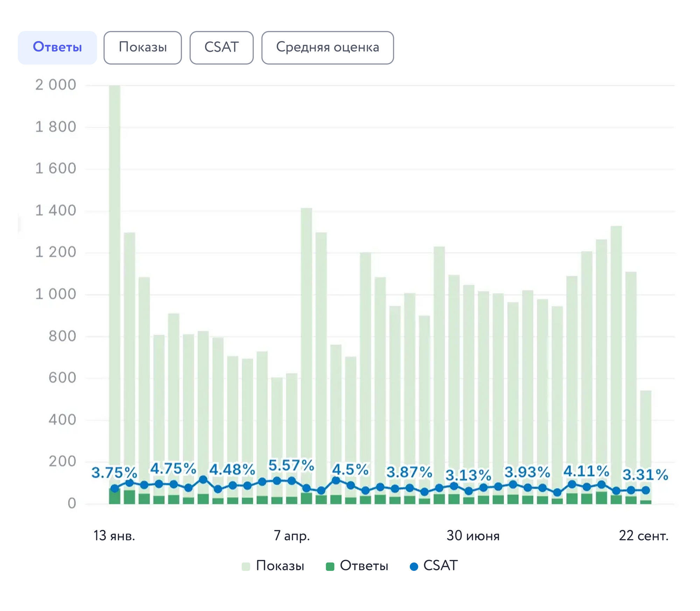Viewport: 700px width, 611px height.
Task: Toggle Показы series in legend
Action: point(280,566)
